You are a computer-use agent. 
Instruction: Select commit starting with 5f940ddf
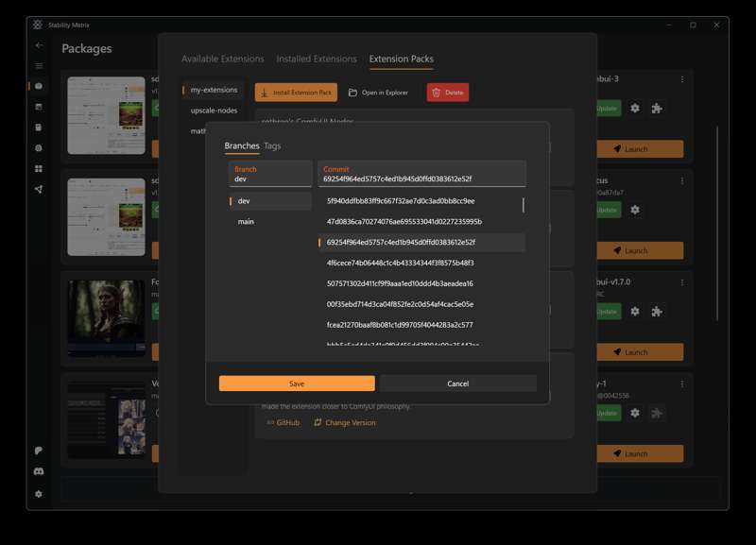pos(401,201)
